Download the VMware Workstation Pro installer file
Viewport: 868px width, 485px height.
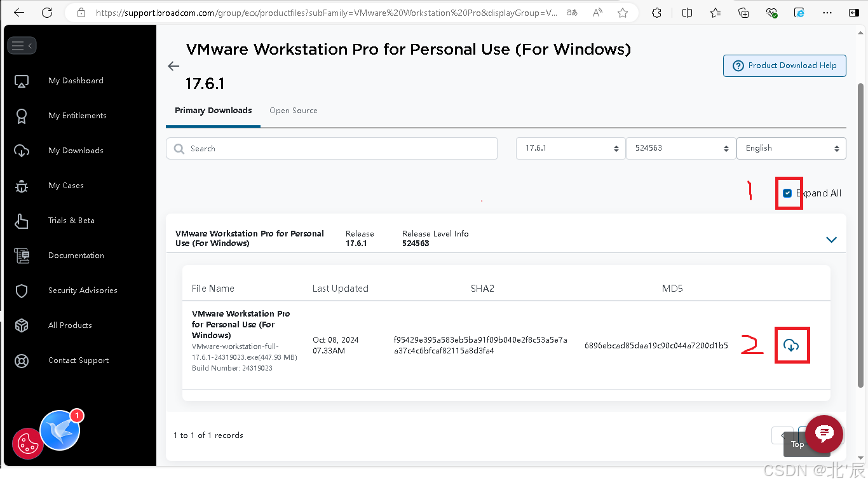[791, 346]
